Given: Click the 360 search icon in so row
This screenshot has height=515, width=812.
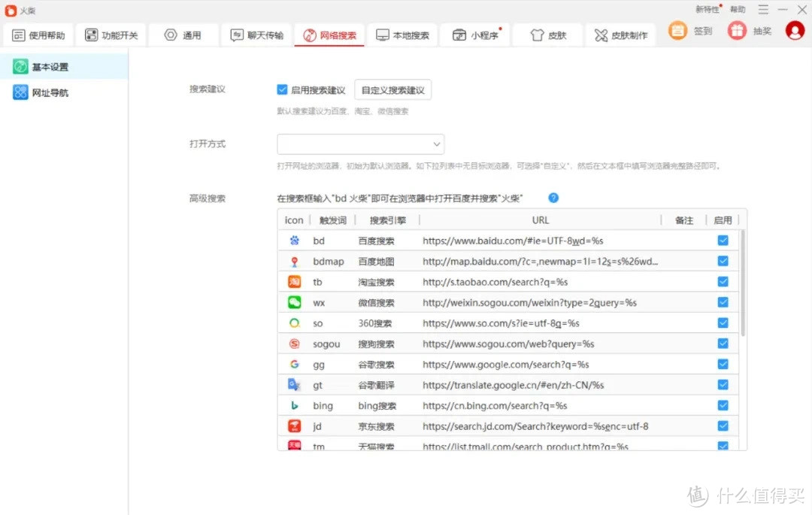Looking at the screenshot, I should click(x=294, y=323).
